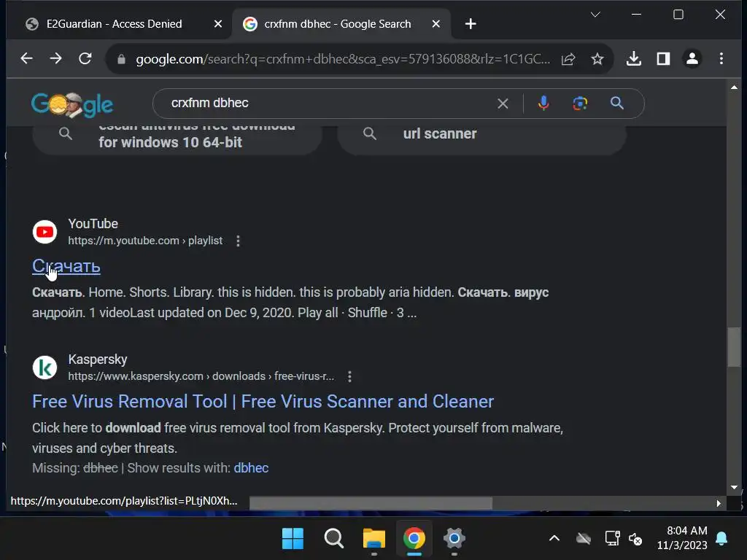Screen dimensions: 747x560
Task: Click the Chrome taskbar icon
Action: click(414, 539)
